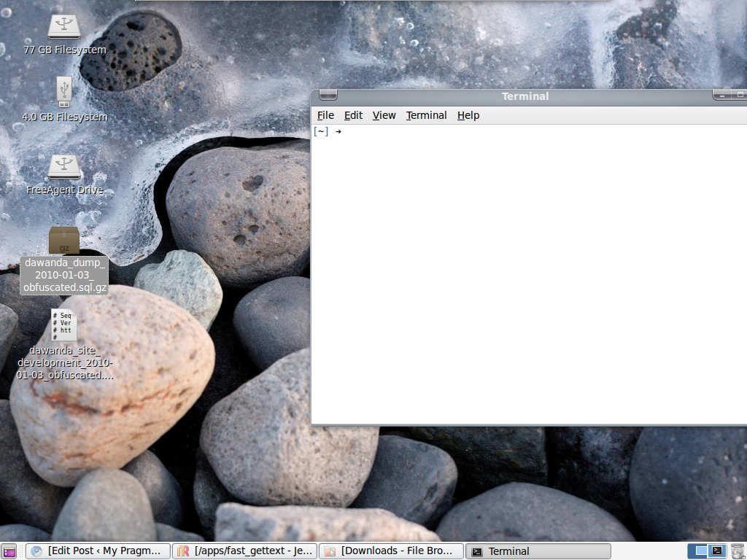
Task: Switch to the second workspace with terminal
Action: point(717,551)
